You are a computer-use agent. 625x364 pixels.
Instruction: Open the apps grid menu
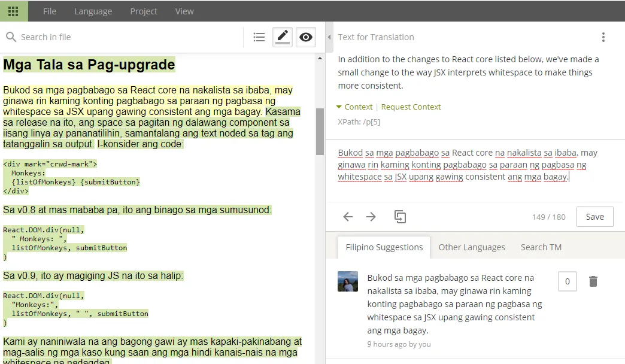click(13, 11)
